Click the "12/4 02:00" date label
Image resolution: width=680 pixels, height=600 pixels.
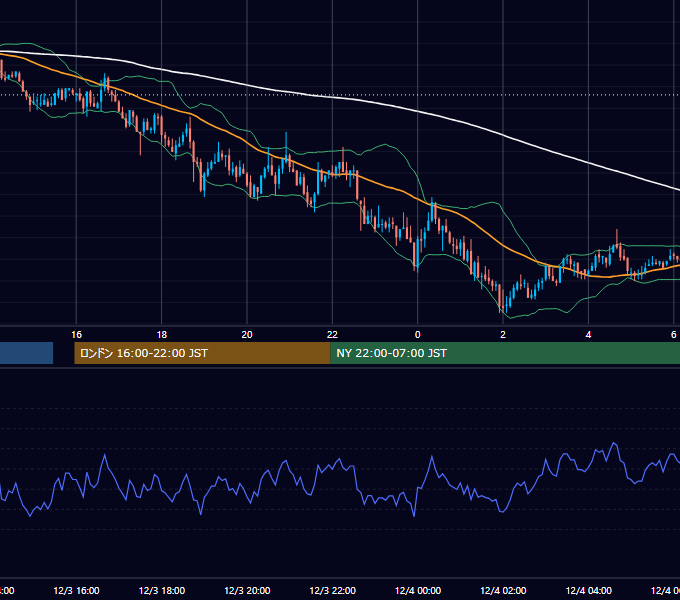(503, 590)
